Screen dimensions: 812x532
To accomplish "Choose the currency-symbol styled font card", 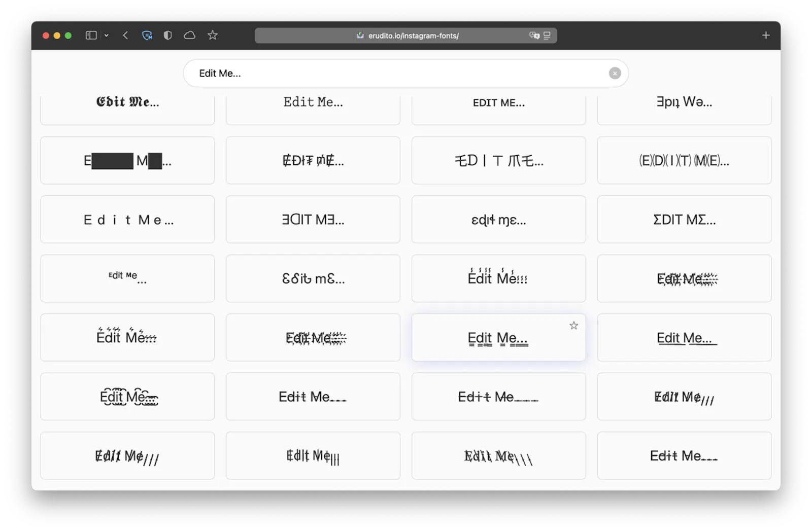I will pos(313,161).
